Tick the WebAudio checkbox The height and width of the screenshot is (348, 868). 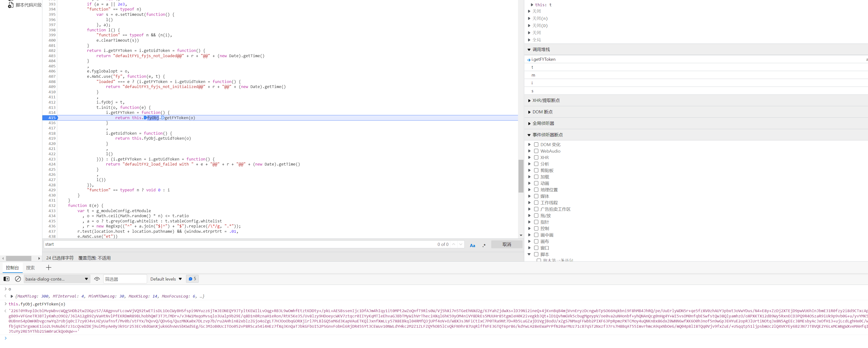click(x=536, y=151)
